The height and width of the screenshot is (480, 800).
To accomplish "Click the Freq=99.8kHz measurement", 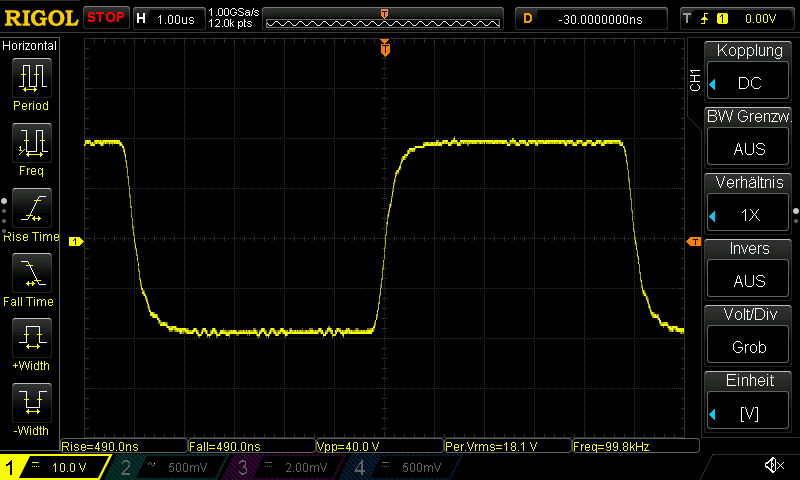I will pos(636,446).
